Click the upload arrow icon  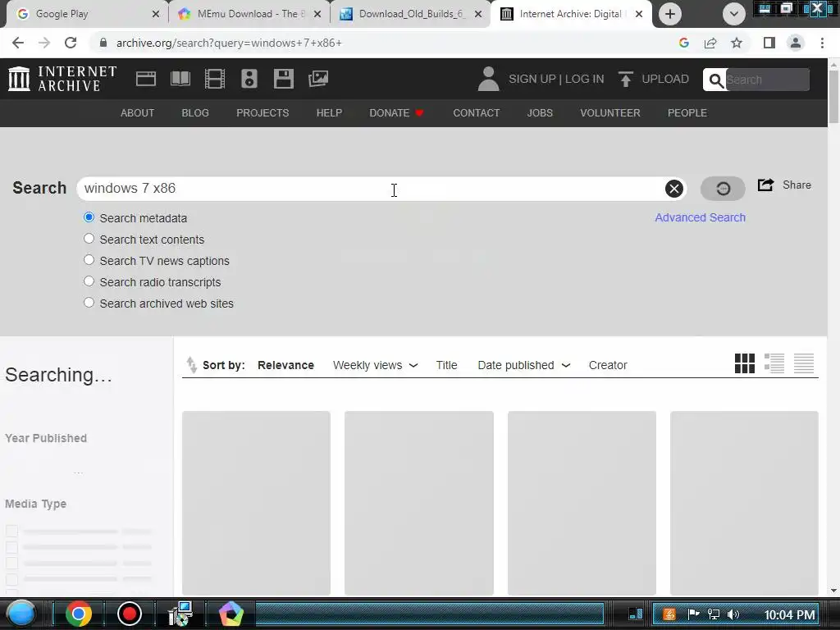click(625, 79)
